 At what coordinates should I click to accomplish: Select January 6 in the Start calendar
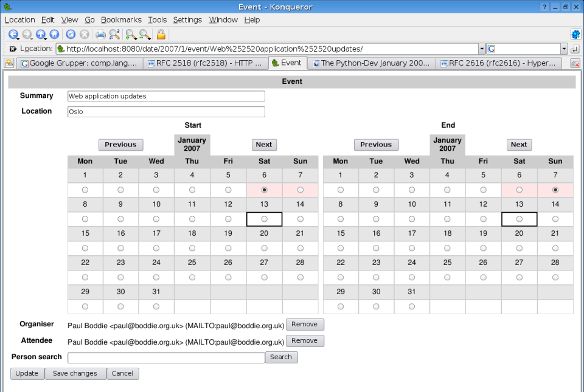[x=264, y=190]
